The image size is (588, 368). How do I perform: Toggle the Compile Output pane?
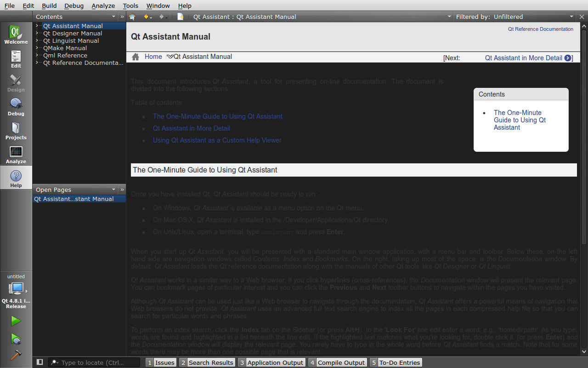[337, 362]
